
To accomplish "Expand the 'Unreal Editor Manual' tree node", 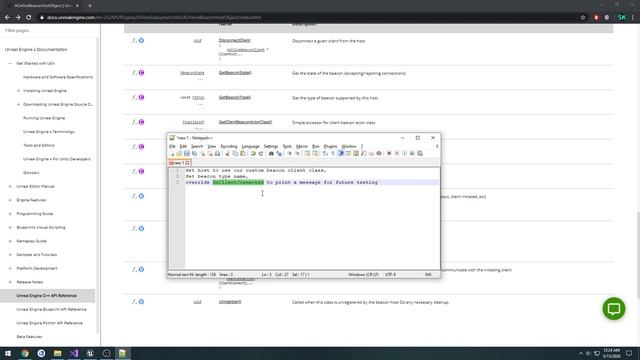I will click(10, 187).
